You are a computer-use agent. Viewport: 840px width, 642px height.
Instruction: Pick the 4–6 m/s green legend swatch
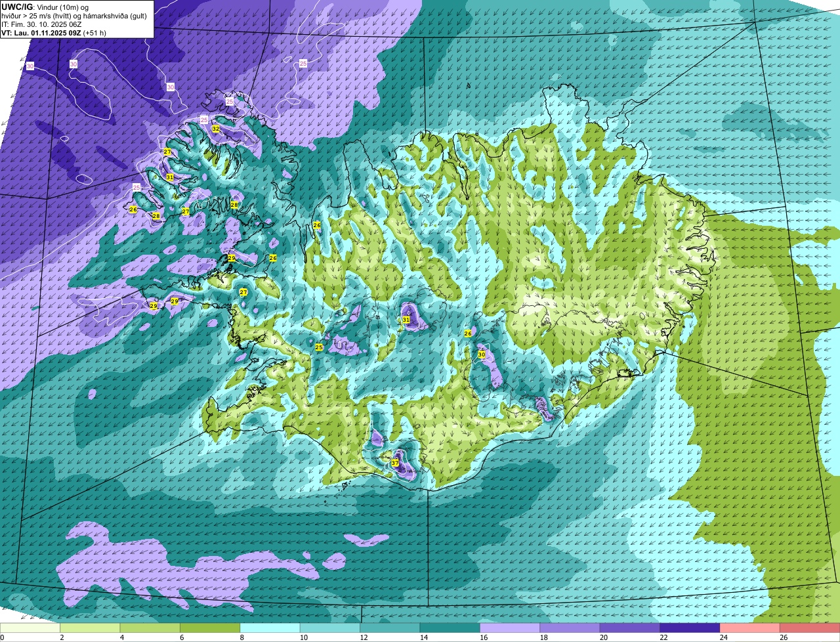[151, 628]
